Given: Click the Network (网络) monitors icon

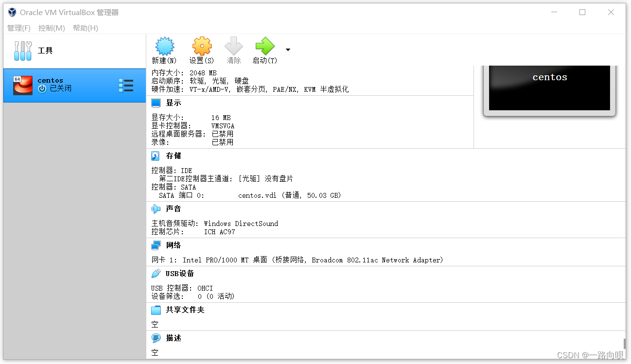Looking at the screenshot, I should click(156, 245).
